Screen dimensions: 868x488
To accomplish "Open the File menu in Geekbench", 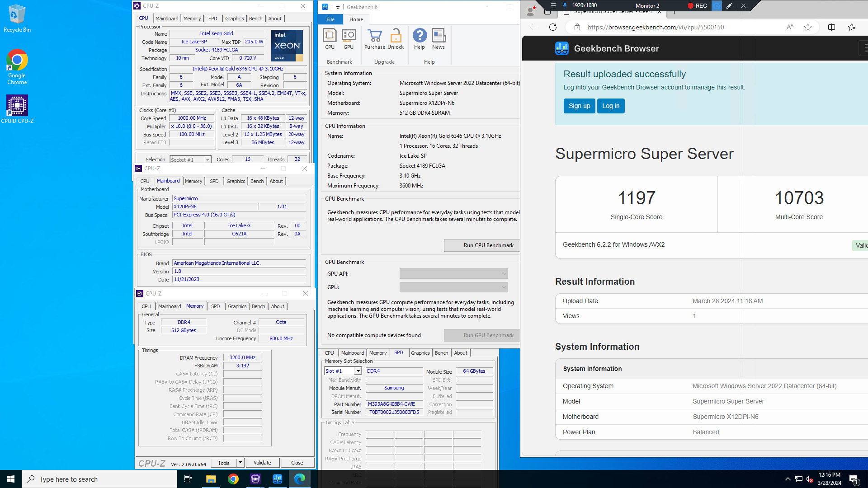I will point(330,19).
